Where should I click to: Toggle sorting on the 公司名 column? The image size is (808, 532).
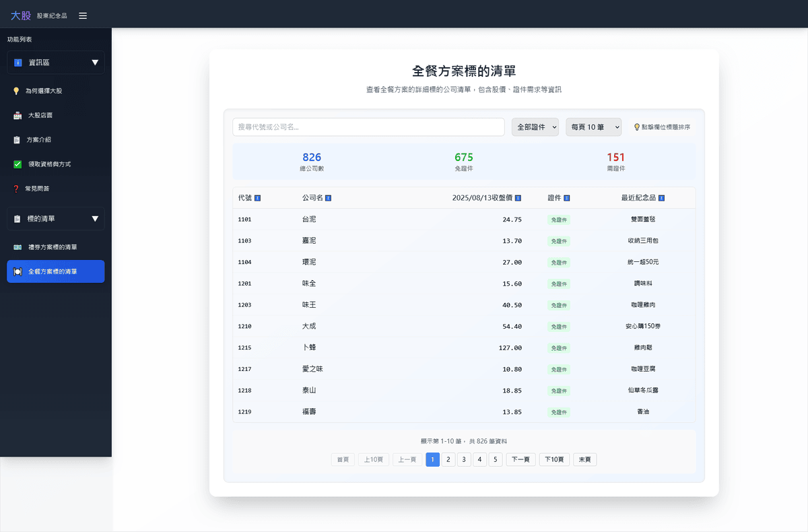[x=328, y=197]
